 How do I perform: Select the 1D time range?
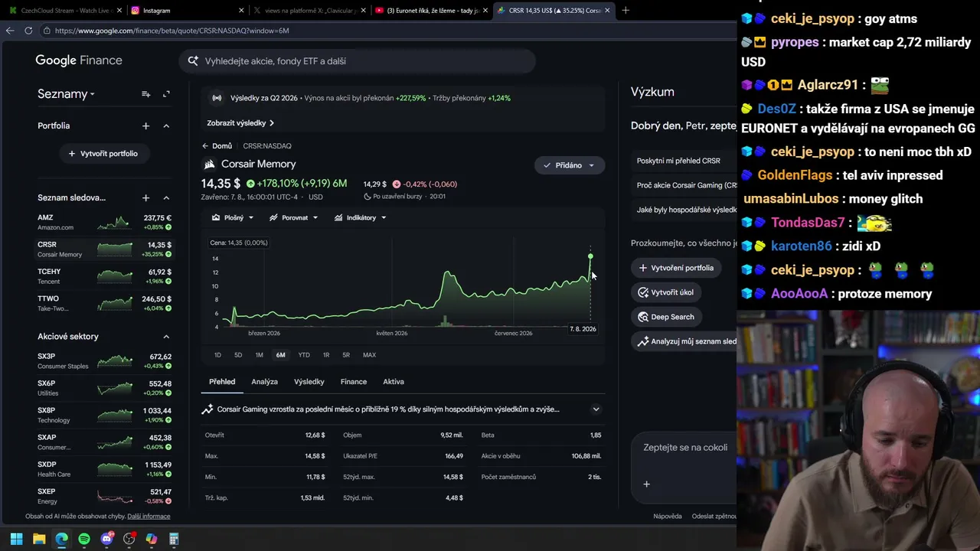(x=217, y=355)
